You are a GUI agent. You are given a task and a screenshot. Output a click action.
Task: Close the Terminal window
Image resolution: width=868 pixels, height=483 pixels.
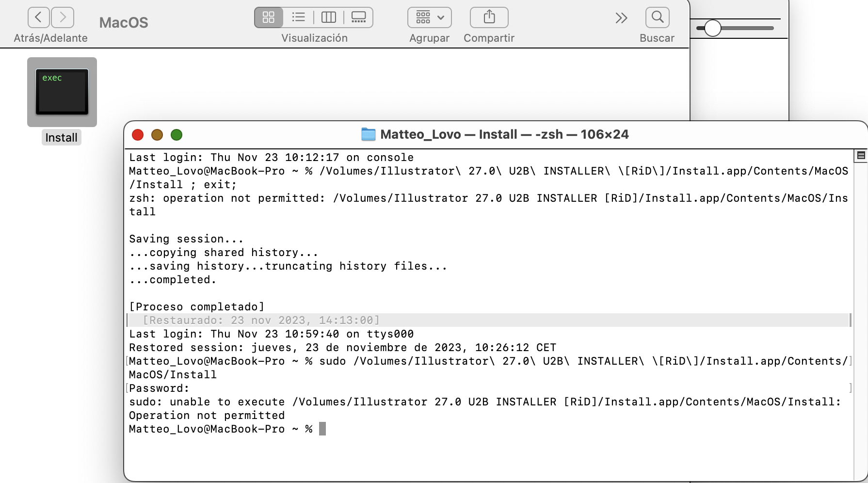138,135
